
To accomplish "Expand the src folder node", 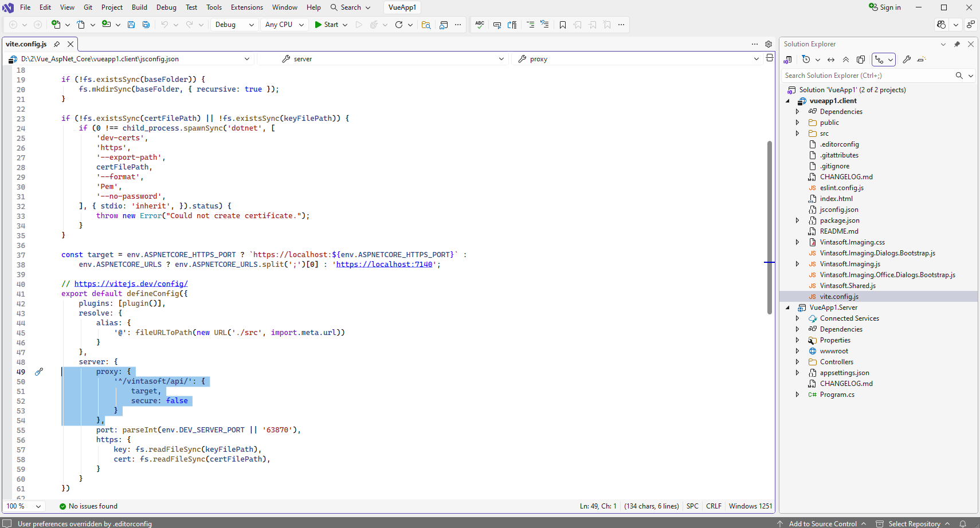I will [797, 133].
